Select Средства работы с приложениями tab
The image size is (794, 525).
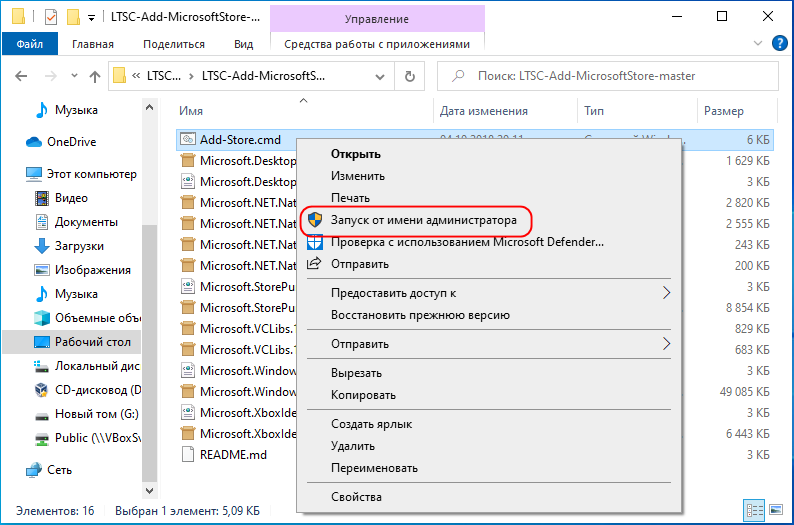[x=377, y=44]
